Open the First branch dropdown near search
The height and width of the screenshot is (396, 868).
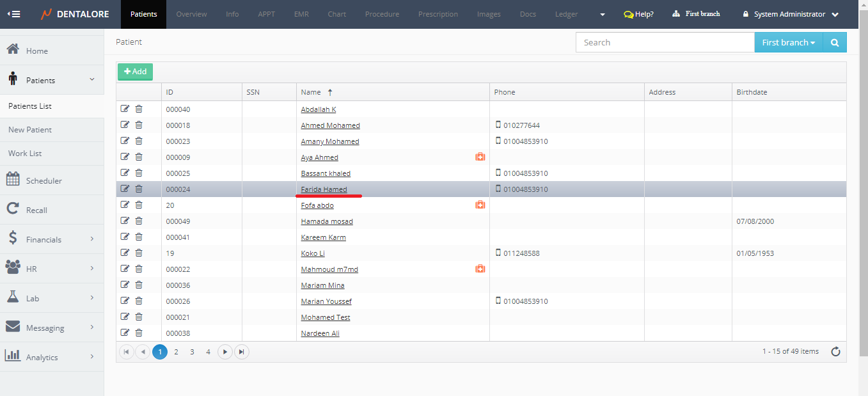tap(788, 43)
